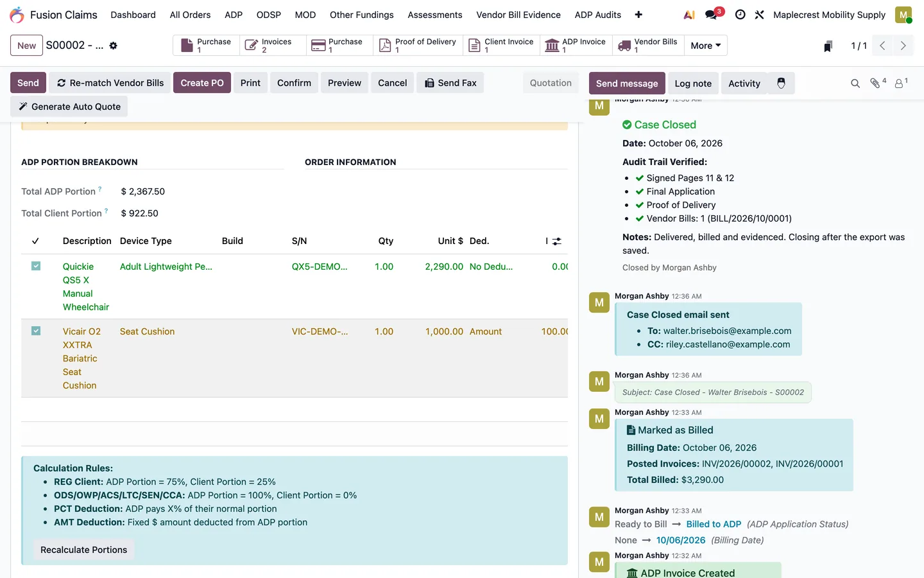Image resolution: width=924 pixels, height=578 pixels.
Task: Click the Confirm button
Action: click(294, 83)
